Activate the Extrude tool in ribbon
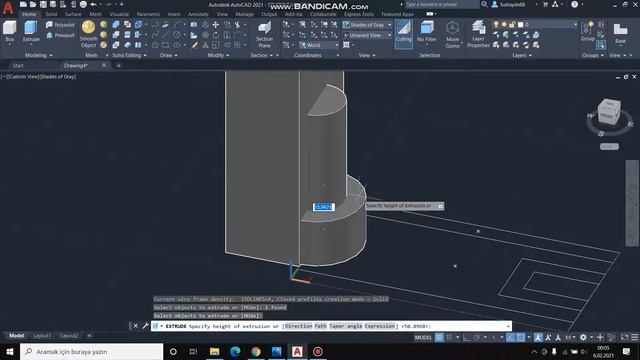The image size is (640, 360). 31,32
